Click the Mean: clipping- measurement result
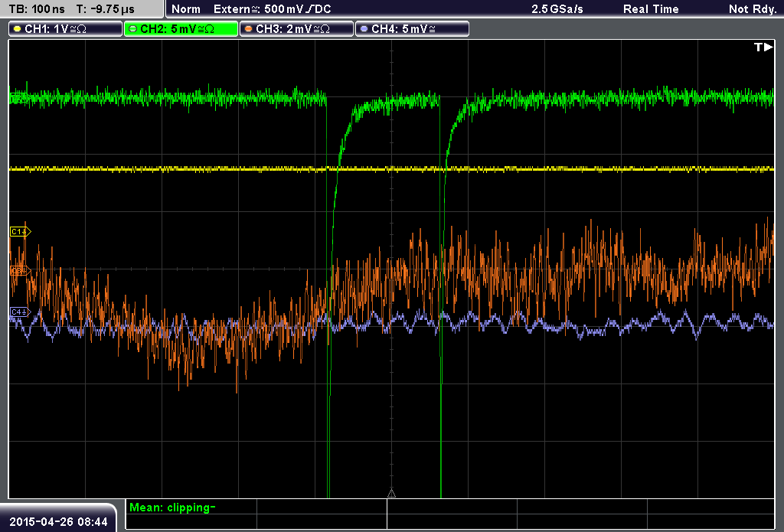This screenshot has height=532, width=784. tap(172, 508)
